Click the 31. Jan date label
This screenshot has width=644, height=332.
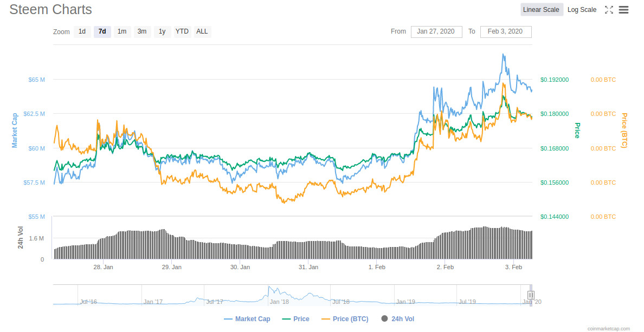(x=308, y=267)
